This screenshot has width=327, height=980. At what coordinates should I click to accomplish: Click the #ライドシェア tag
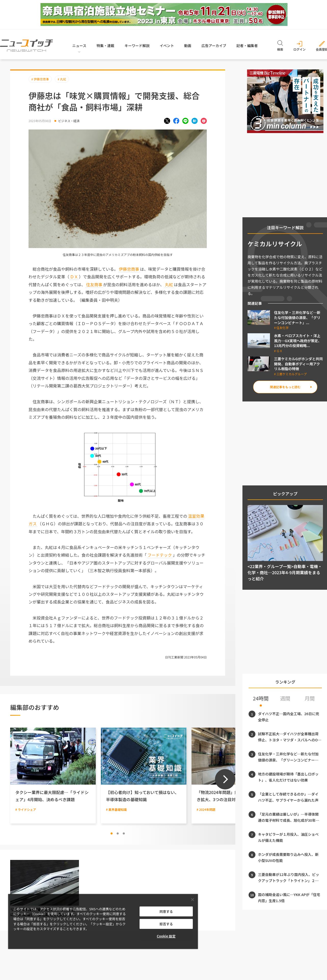pos(25,810)
